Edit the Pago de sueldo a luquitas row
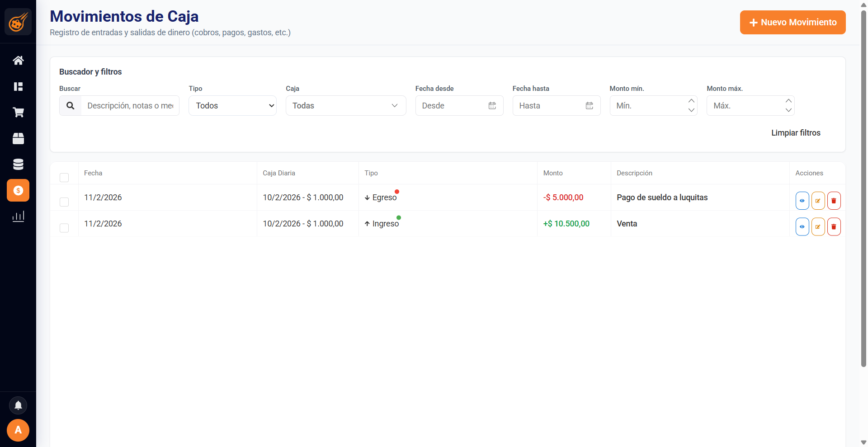Image resolution: width=868 pixels, height=447 pixels. [818, 201]
